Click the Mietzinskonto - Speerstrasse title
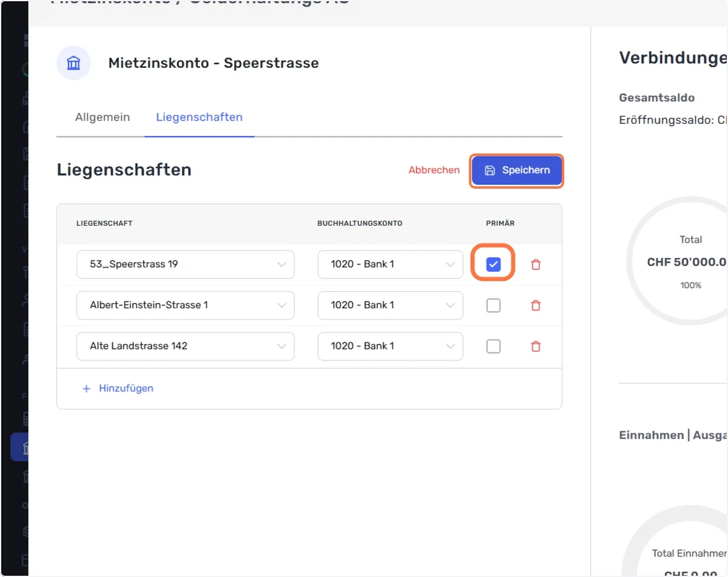This screenshot has width=728, height=577. click(214, 63)
